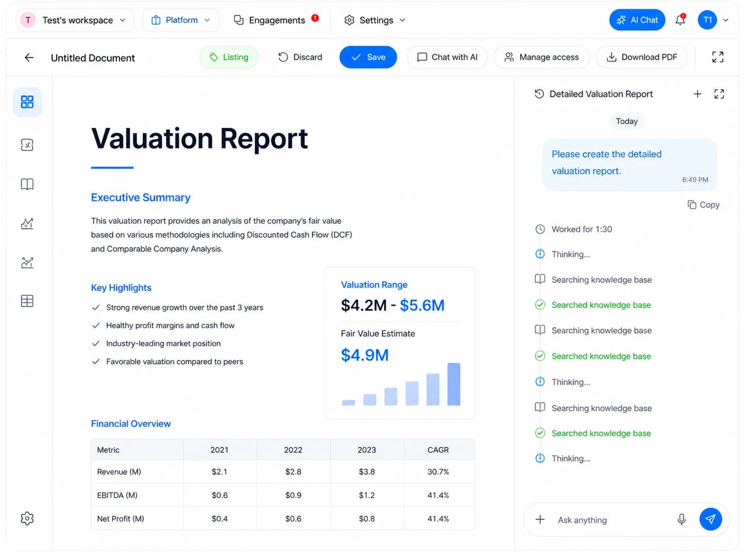Click the Key Highlights heading

pyautogui.click(x=121, y=288)
